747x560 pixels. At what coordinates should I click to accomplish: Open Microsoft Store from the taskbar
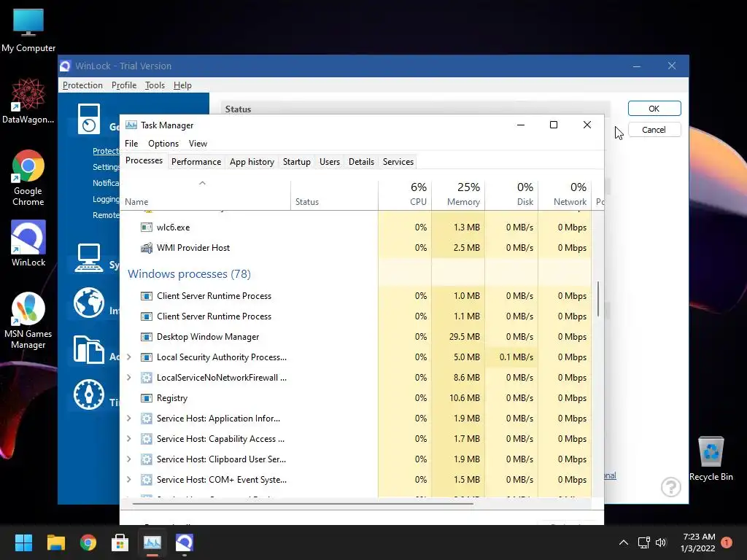click(120, 542)
